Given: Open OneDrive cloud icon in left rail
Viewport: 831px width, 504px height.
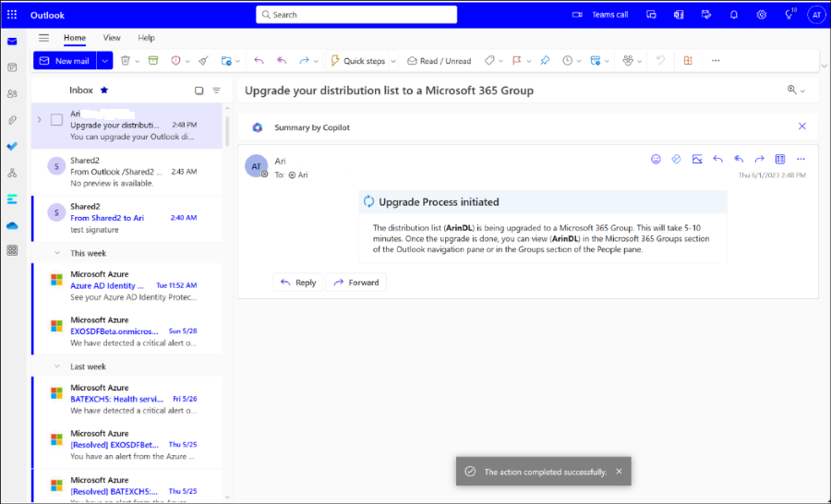Looking at the screenshot, I should pos(12,226).
